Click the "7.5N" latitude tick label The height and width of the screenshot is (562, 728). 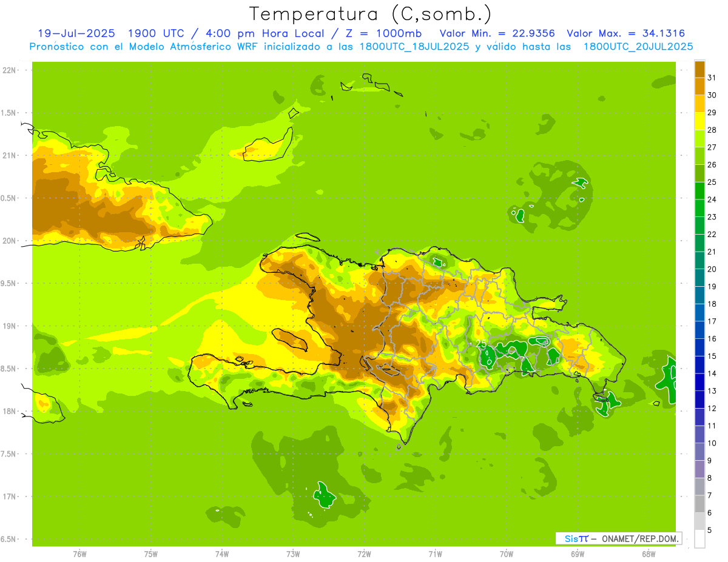[8, 454]
